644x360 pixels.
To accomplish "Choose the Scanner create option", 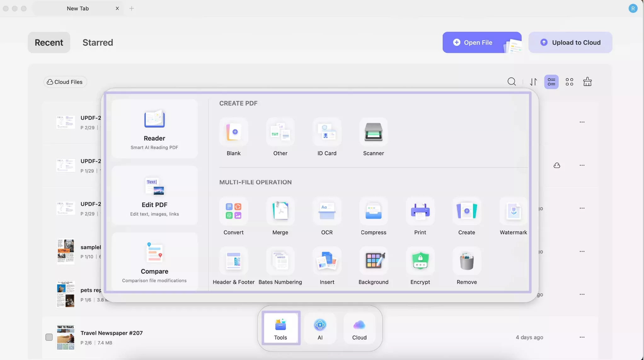I will click(373, 132).
